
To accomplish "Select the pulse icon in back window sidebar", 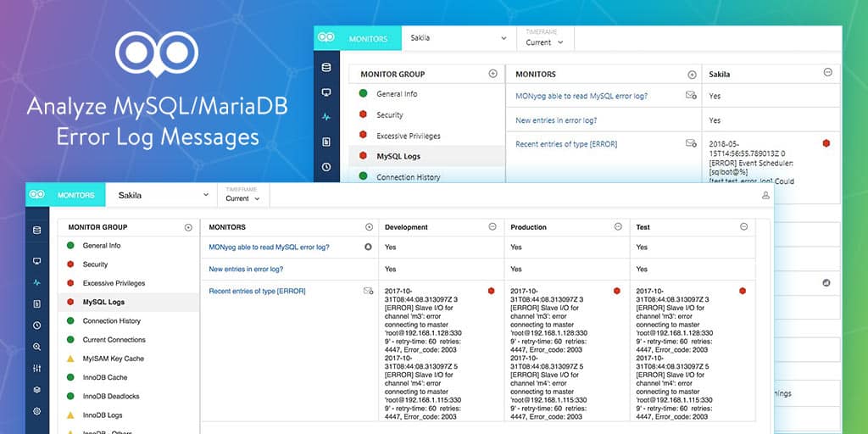I will pyautogui.click(x=326, y=117).
